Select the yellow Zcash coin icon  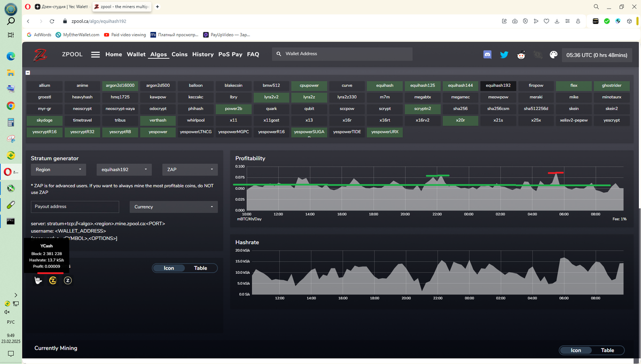point(53,280)
